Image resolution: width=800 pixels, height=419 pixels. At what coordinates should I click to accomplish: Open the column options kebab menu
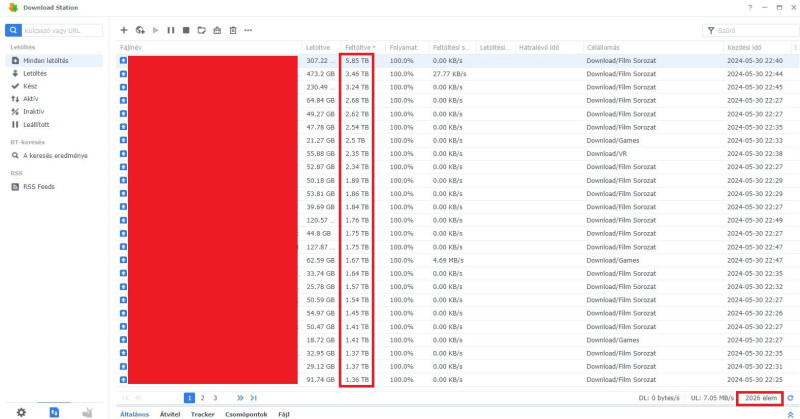point(795,47)
